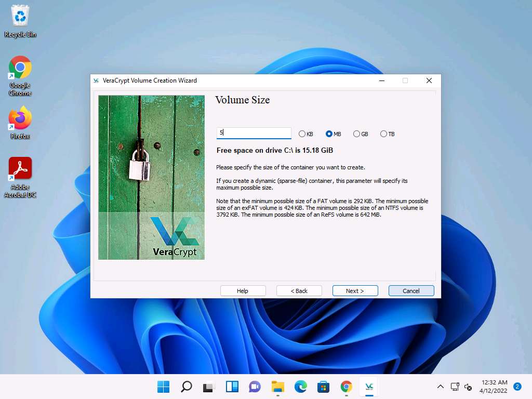Viewport: 532px width, 399px height.
Task: Click the volume size input field
Action: click(x=254, y=133)
